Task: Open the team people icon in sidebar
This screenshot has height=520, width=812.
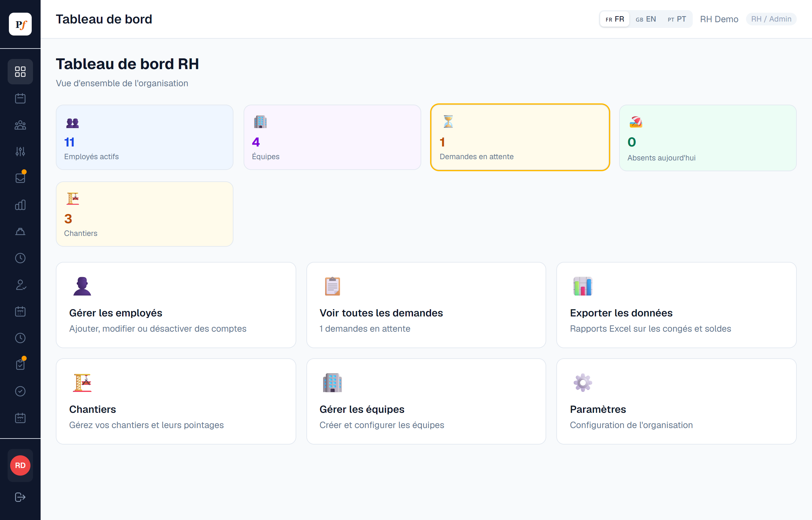Action: click(20, 125)
